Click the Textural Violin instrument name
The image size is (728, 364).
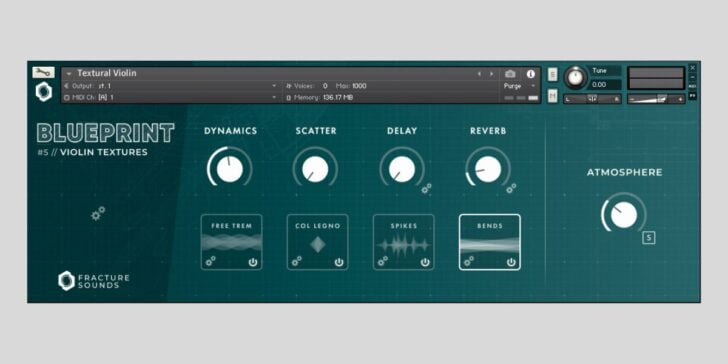107,73
